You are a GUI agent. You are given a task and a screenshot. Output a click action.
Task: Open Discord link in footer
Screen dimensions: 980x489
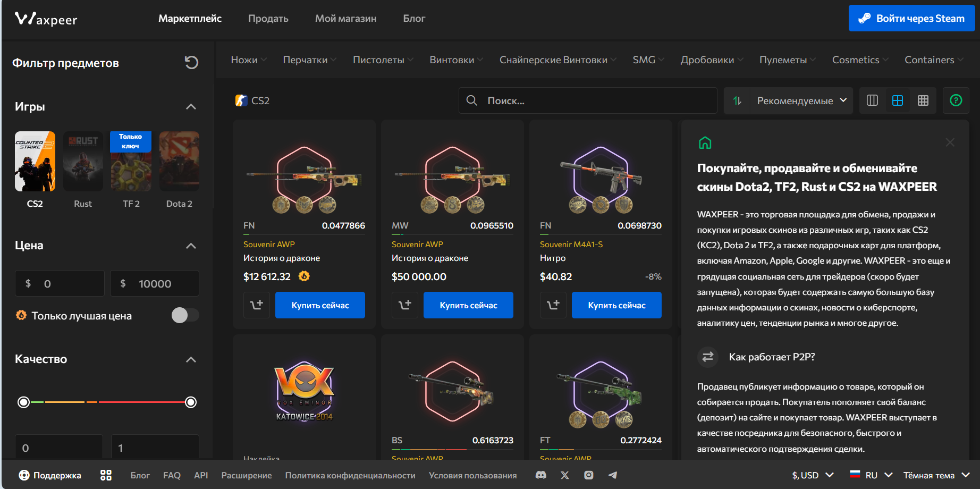pyautogui.click(x=541, y=475)
